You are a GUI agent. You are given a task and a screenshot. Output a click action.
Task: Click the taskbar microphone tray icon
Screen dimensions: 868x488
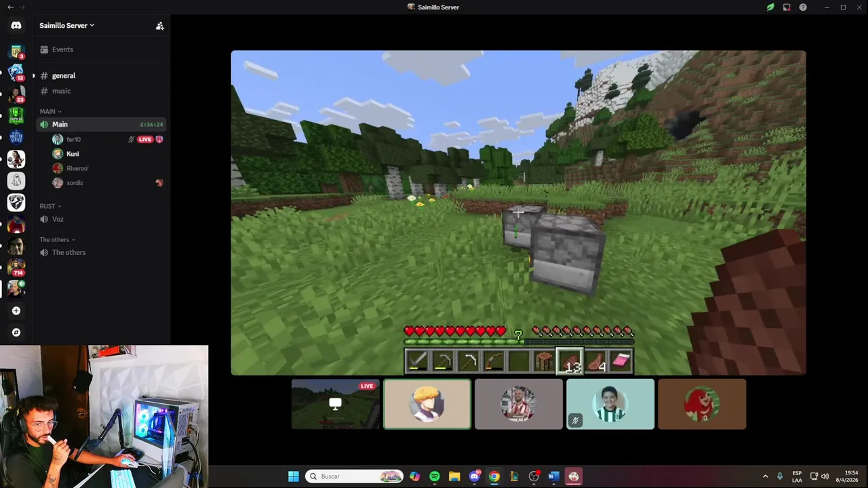point(780,476)
